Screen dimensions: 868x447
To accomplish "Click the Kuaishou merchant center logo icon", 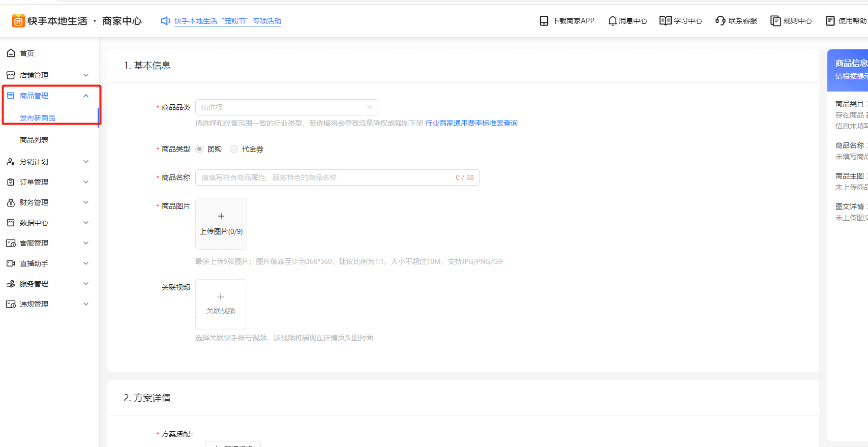I will (18, 21).
